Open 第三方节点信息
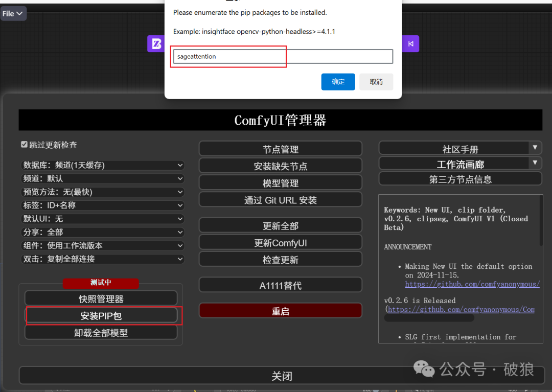 [x=461, y=179]
